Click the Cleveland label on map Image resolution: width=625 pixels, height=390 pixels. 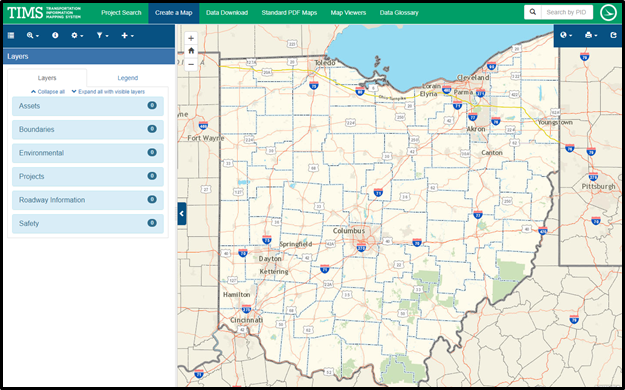click(473, 77)
